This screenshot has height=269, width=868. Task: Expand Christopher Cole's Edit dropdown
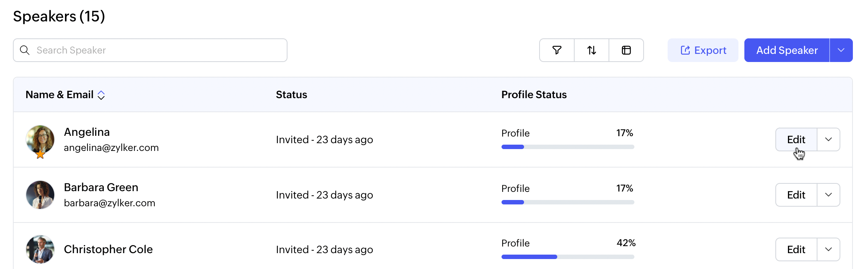tap(829, 249)
